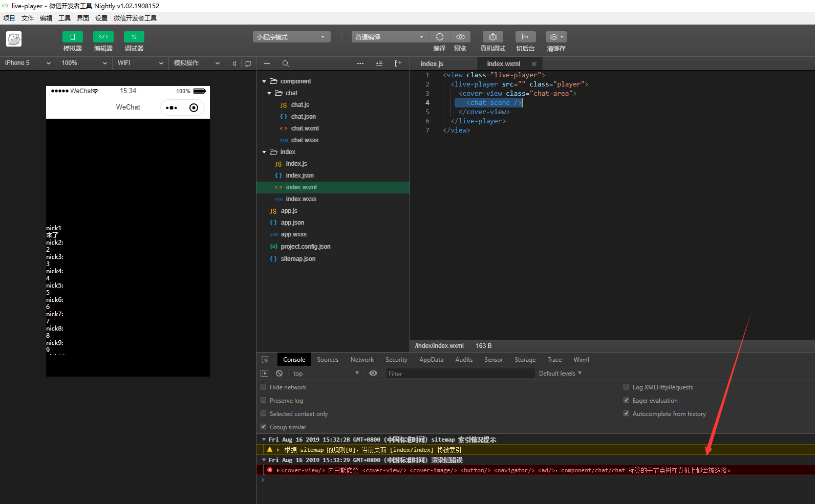Click the clear console icon
Viewport: 815px width, 504px height.
coord(279,374)
